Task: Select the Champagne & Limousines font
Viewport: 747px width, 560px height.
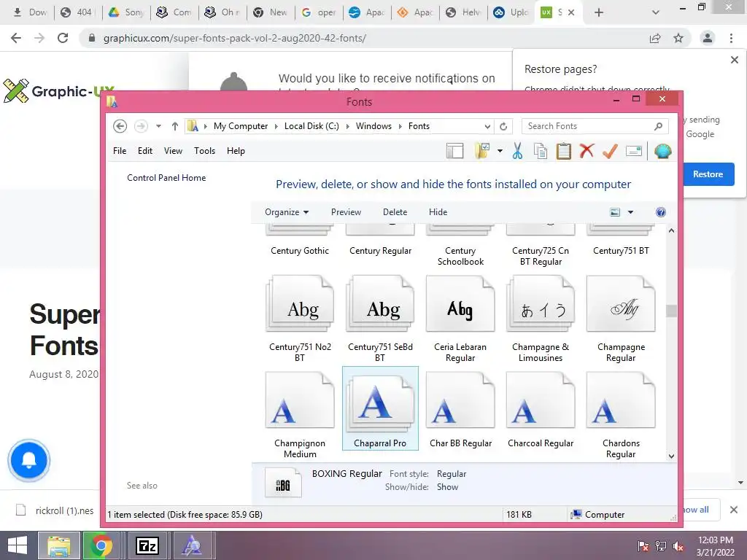Action: click(541, 318)
